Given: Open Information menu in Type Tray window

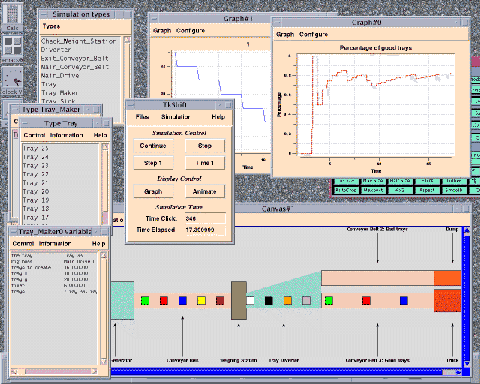Looking at the screenshot, I should [66, 135].
